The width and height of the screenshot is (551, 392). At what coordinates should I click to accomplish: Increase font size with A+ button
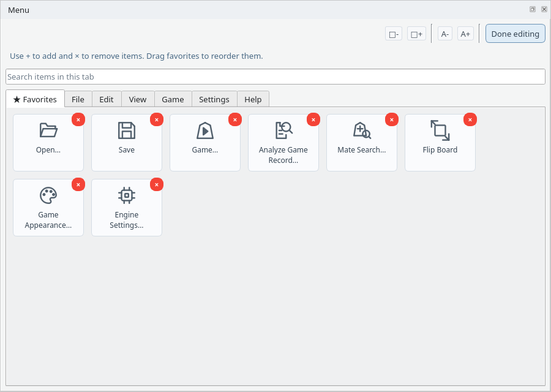(x=466, y=34)
